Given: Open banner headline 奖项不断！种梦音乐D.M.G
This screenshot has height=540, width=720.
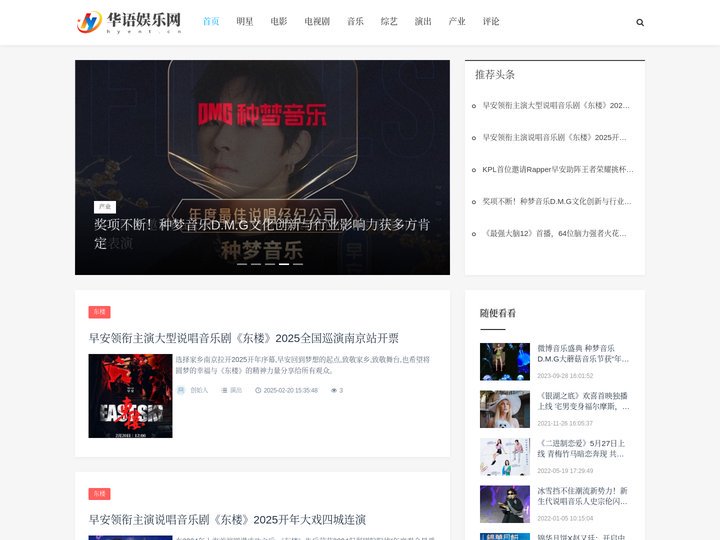Looking at the screenshot, I should pyautogui.click(x=262, y=233).
